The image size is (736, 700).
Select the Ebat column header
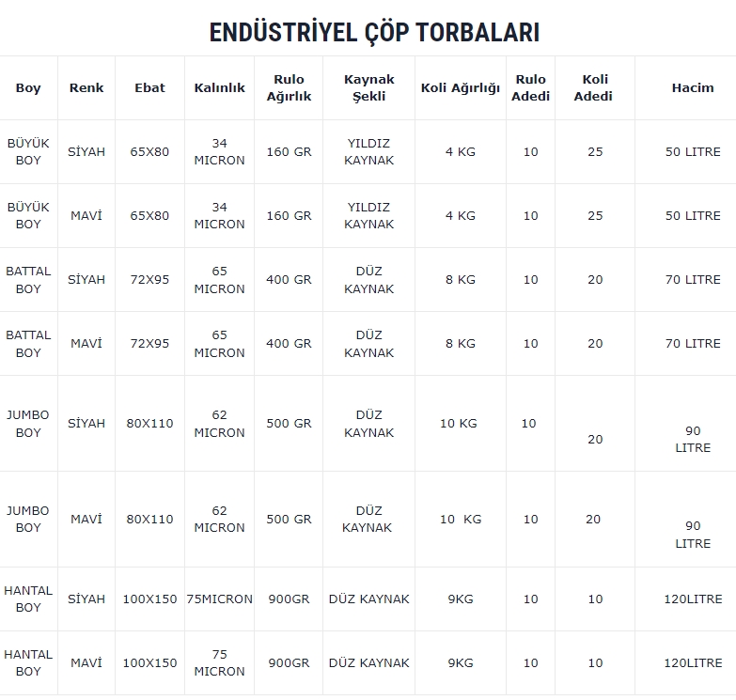pos(149,87)
